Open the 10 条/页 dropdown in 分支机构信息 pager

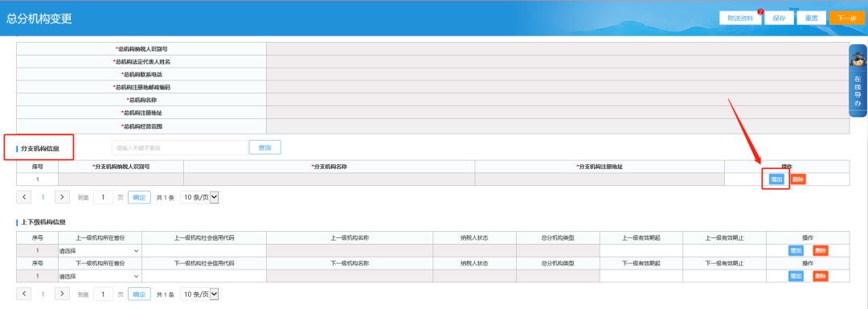tap(200, 196)
